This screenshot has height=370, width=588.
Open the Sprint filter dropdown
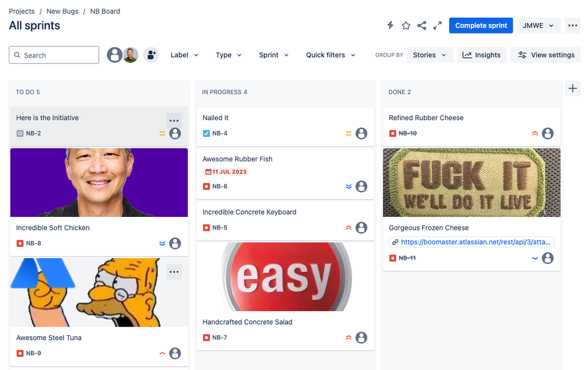pyautogui.click(x=274, y=55)
